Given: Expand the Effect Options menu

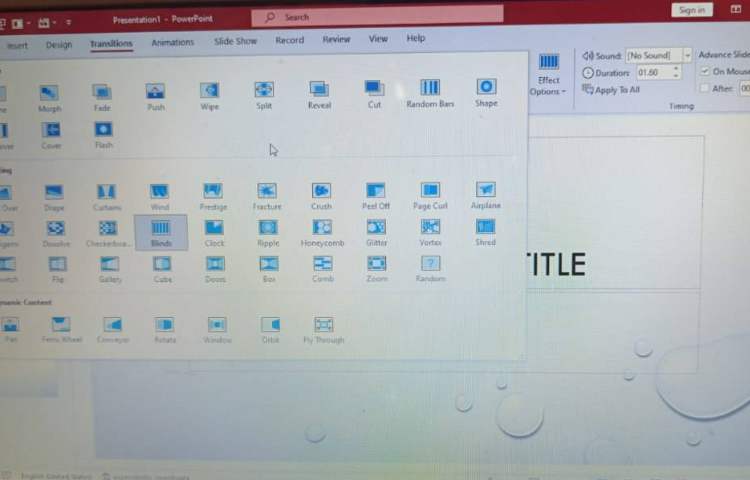Looking at the screenshot, I should [549, 74].
